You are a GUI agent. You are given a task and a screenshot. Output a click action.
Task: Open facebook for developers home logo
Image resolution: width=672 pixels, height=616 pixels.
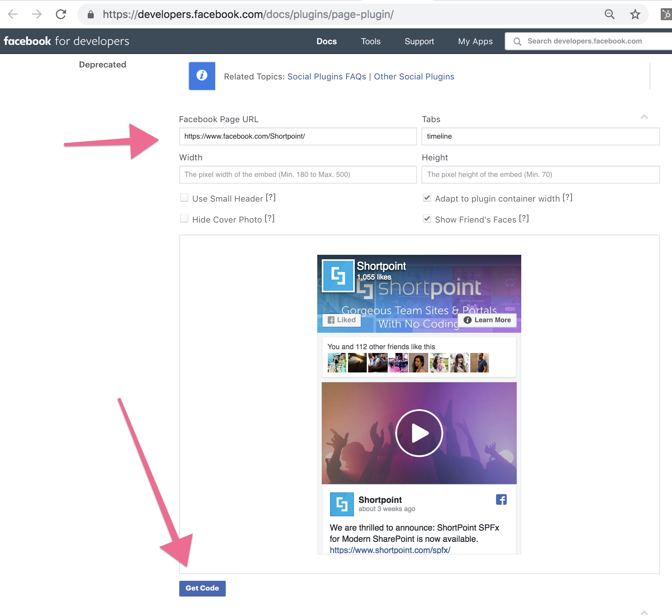[x=66, y=41]
